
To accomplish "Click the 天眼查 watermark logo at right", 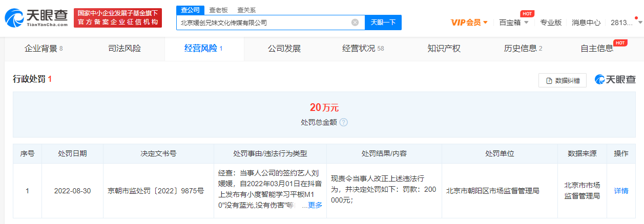I will (615, 80).
